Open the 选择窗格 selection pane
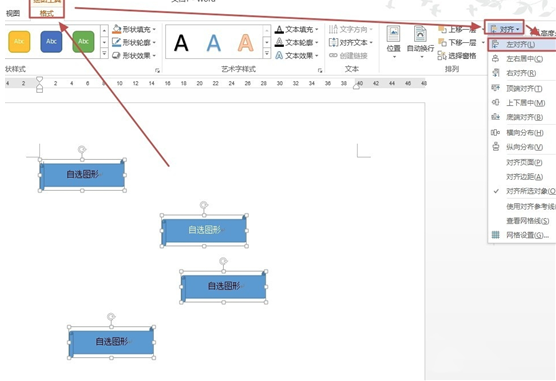The width and height of the screenshot is (556, 381). click(x=457, y=56)
